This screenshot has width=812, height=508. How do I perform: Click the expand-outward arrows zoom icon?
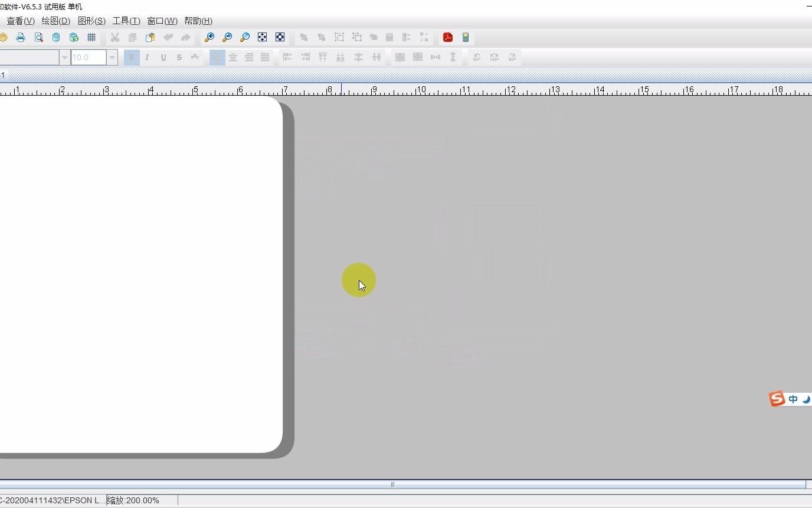[280, 37]
